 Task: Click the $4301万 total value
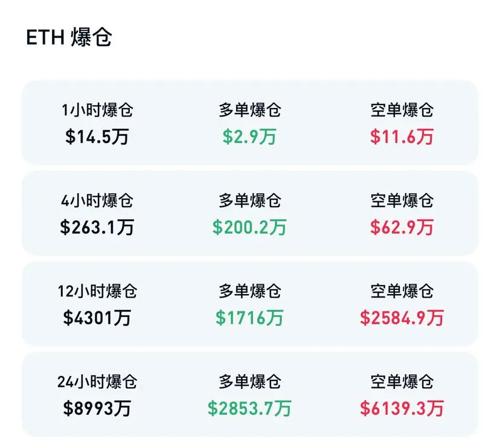click(x=97, y=318)
